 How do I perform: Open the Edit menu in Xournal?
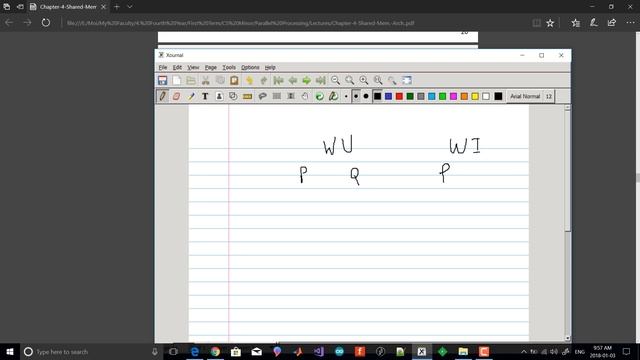[x=177, y=67]
